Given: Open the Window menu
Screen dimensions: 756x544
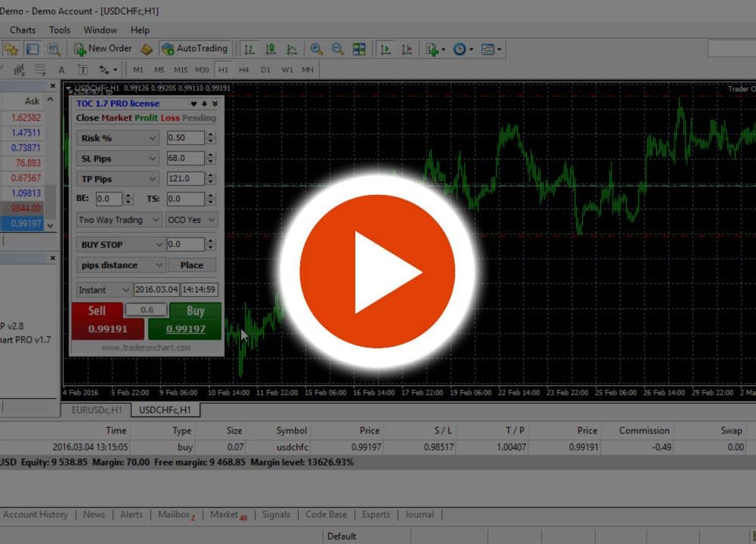Looking at the screenshot, I should click(101, 30).
